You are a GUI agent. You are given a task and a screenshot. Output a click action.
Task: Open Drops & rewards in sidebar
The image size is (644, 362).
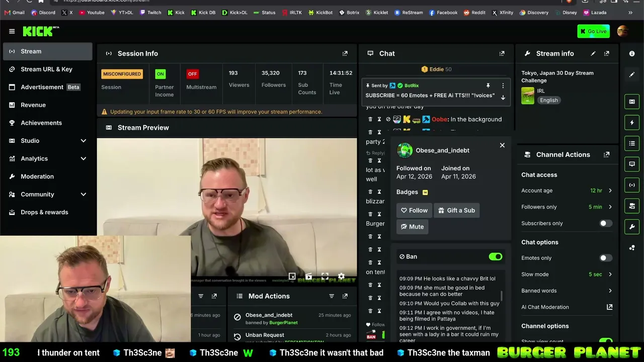pos(48,212)
